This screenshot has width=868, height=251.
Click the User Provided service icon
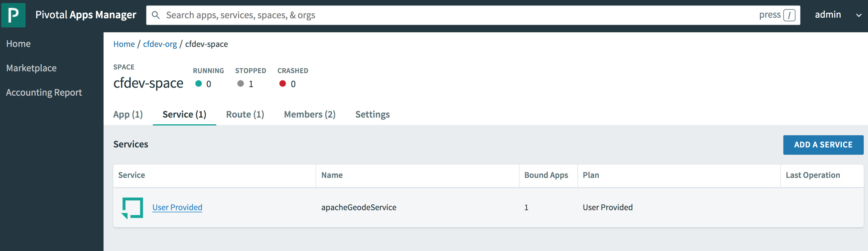coord(132,208)
